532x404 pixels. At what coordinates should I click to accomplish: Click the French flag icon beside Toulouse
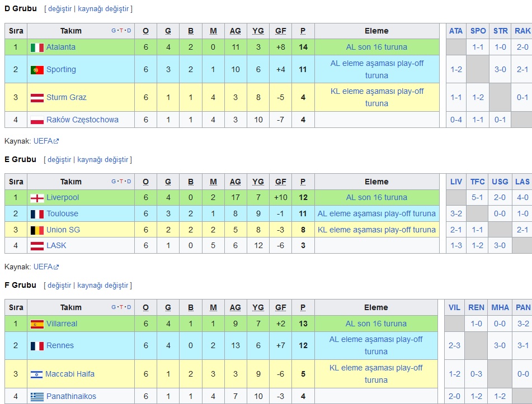click(x=37, y=214)
